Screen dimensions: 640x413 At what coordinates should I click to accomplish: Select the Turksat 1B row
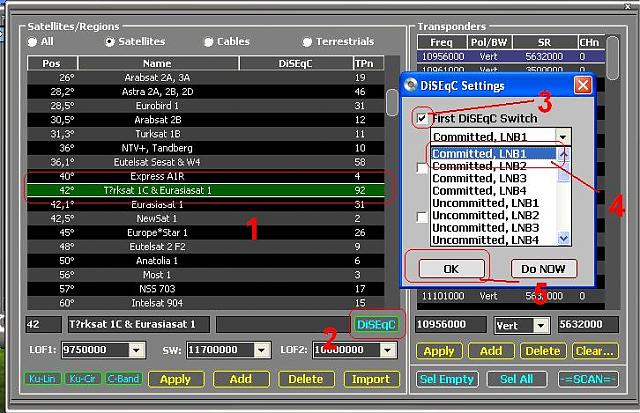click(206, 134)
